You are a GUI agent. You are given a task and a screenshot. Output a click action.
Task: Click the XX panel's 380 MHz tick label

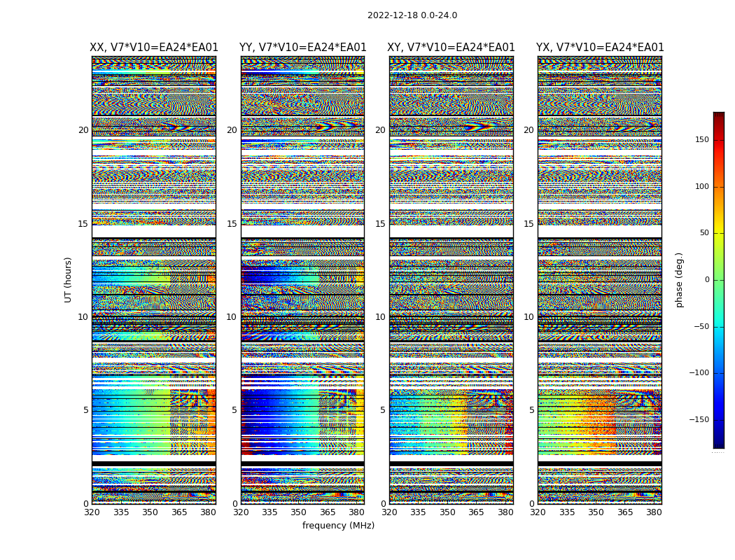(x=208, y=512)
